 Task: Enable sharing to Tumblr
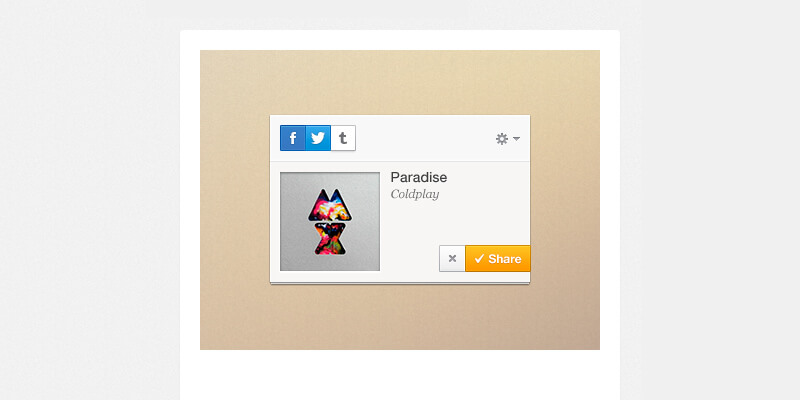343,138
